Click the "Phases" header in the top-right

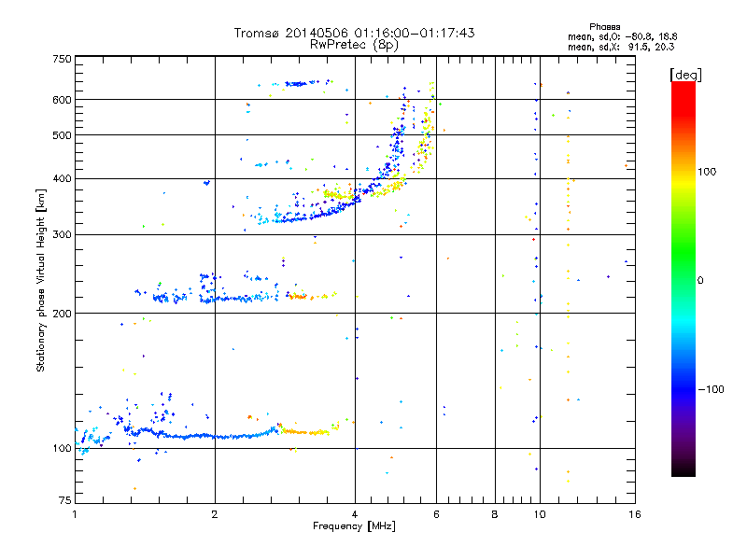pyautogui.click(x=604, y=27)
